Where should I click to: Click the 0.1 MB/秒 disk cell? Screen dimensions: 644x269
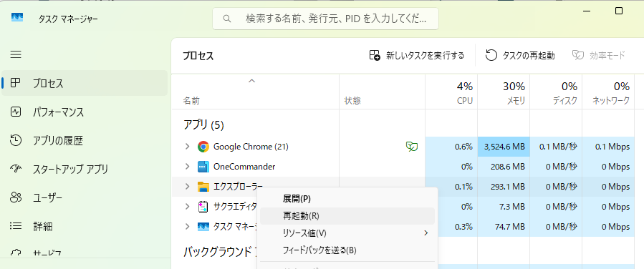click(x=556, y=147)
